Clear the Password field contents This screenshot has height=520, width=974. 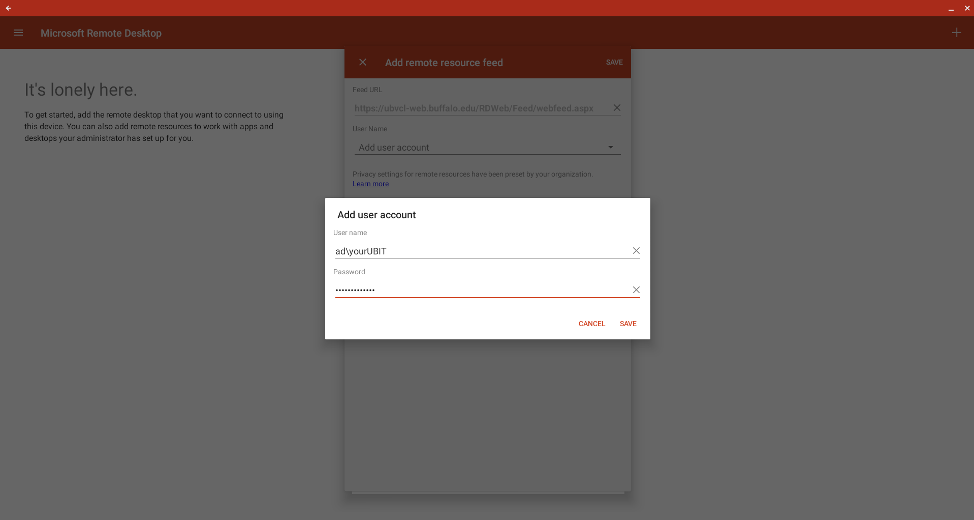click(x=636, y=290)
